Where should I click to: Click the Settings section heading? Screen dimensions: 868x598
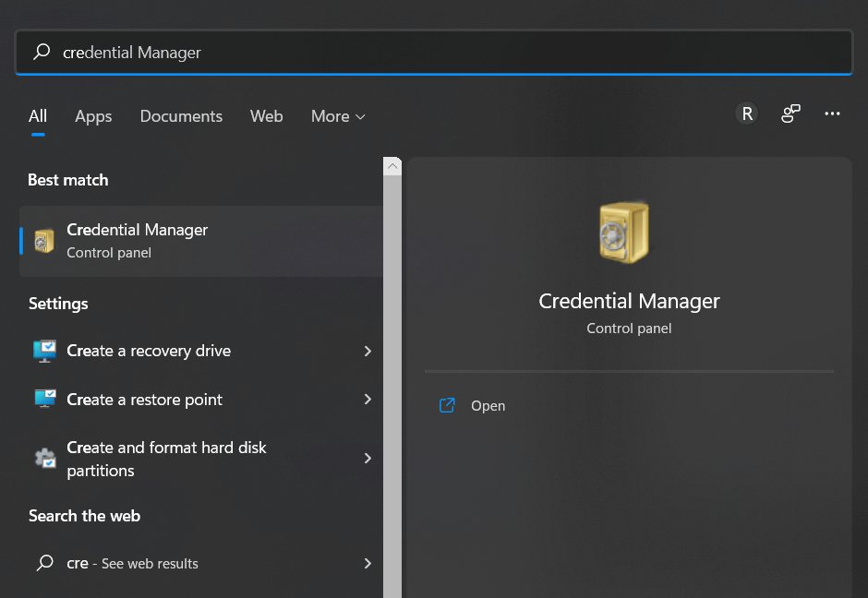point(58,304)
